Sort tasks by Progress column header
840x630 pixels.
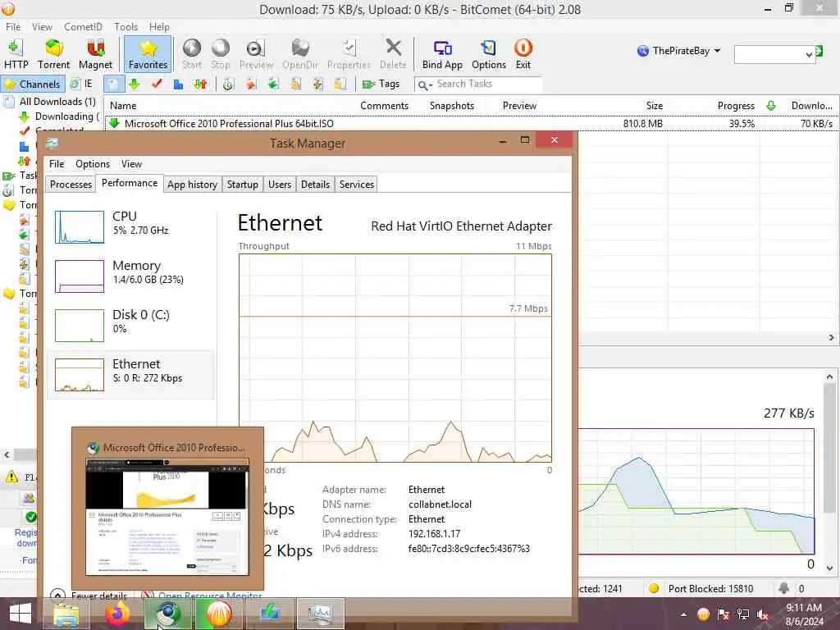click(736, 106)
